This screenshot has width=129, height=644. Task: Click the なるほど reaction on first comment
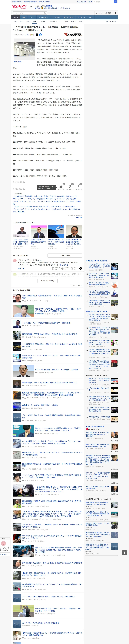[x=65, y=269]
